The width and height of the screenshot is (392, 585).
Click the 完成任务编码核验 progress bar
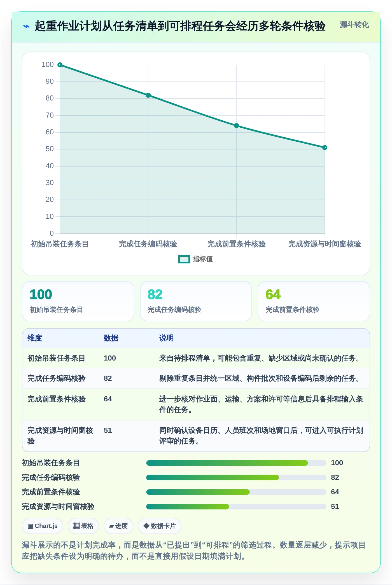click(x=236, y=478)
